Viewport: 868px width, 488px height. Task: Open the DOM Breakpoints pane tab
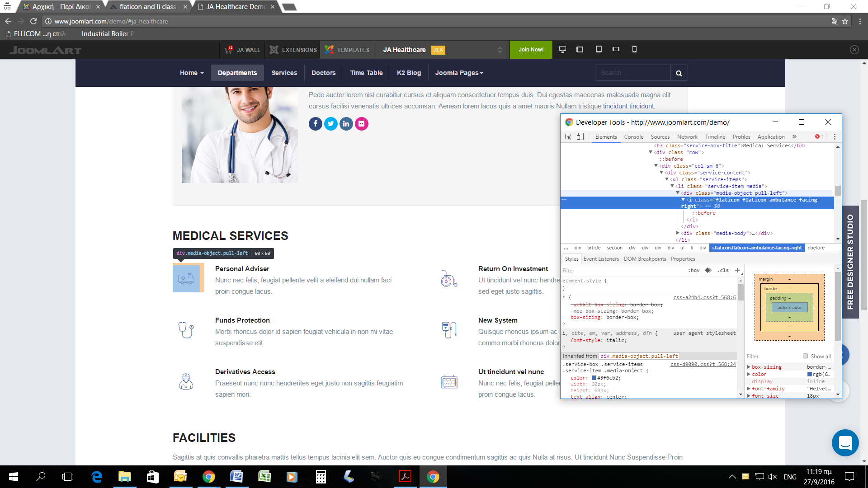coord(645,259)
